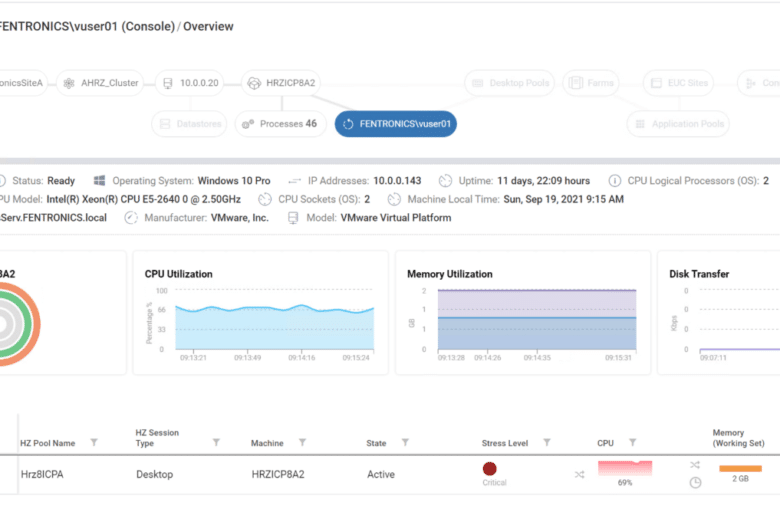Image resolution: width=780 pixels, height=516 pixels.
Task: Click the 69% CPU usage bar
Action: tap(625, 468)
